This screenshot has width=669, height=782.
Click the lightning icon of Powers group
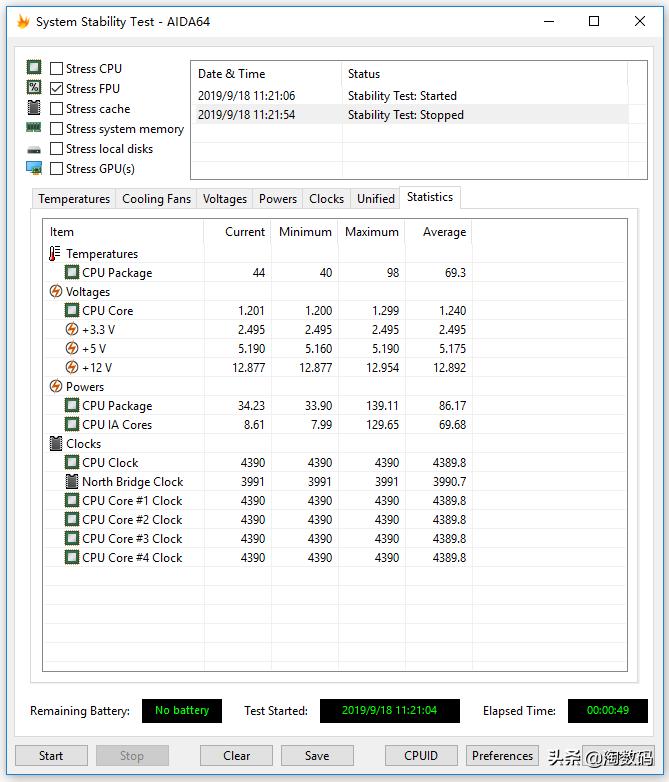pos(56,386)
